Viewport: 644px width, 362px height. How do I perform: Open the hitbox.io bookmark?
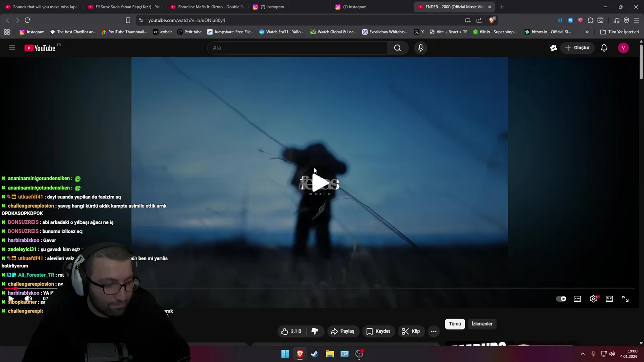pyautogui.click(x=547, y=32)
